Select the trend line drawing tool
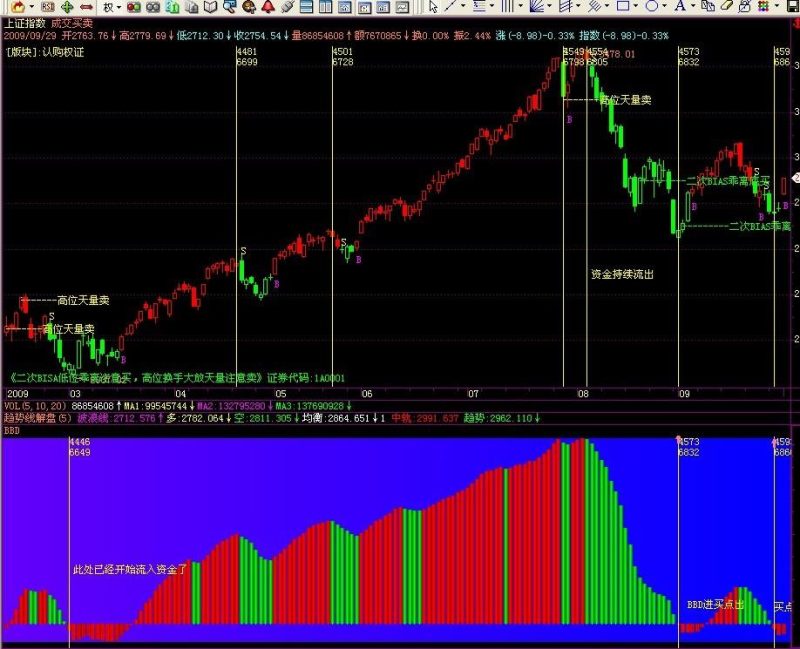Screen dimensions: 800x649 click(x=450, y=6)
